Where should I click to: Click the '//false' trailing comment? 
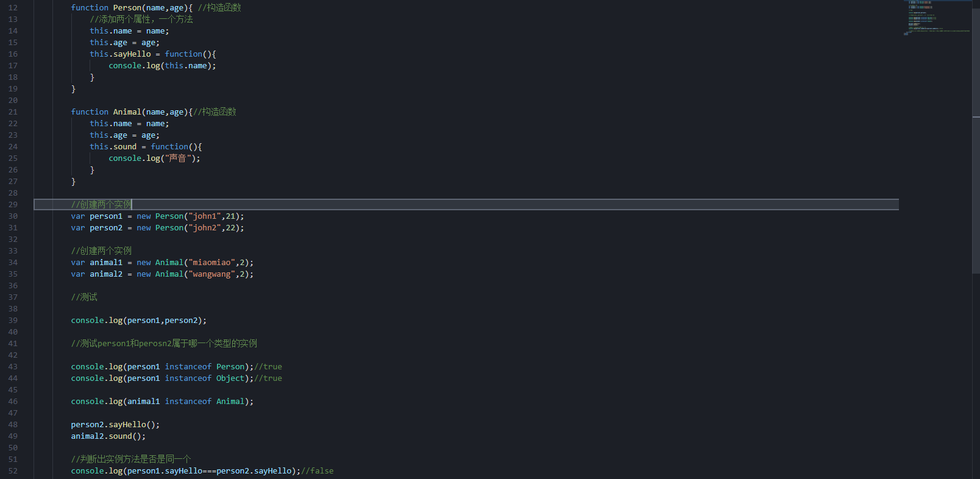318,471
